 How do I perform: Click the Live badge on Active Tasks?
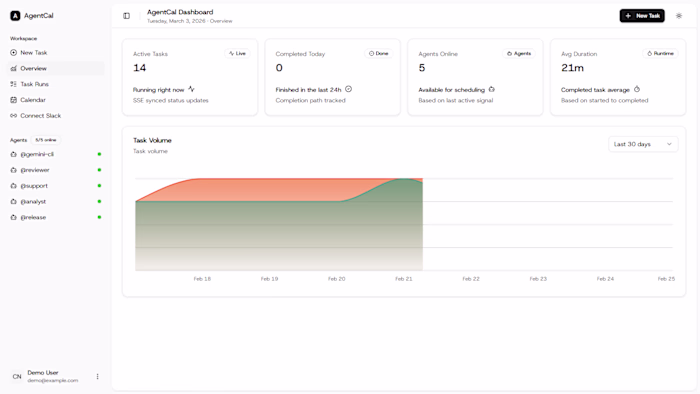237,54
